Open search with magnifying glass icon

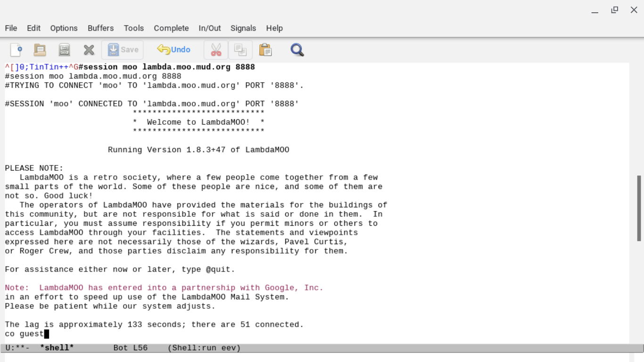point(297,49)
